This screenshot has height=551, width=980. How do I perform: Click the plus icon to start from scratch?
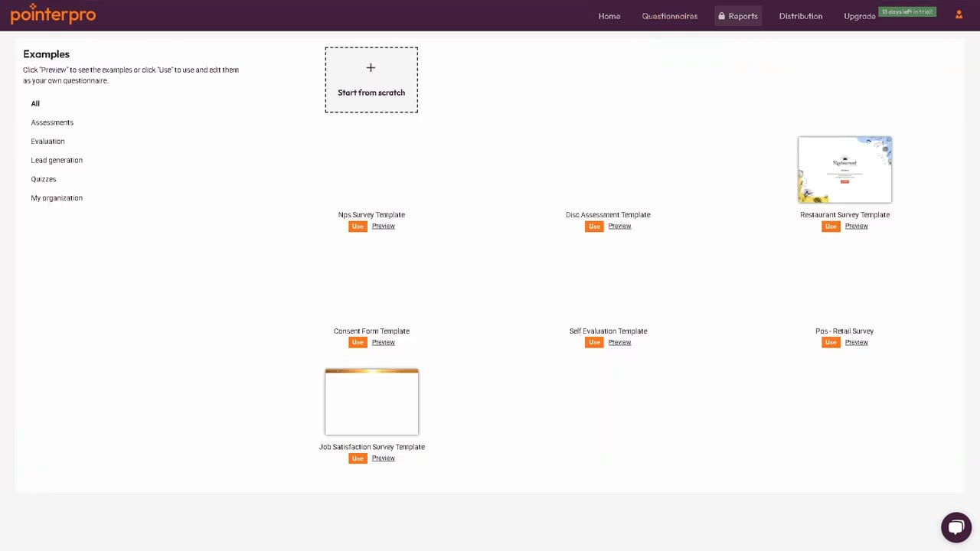click(371, 68)
